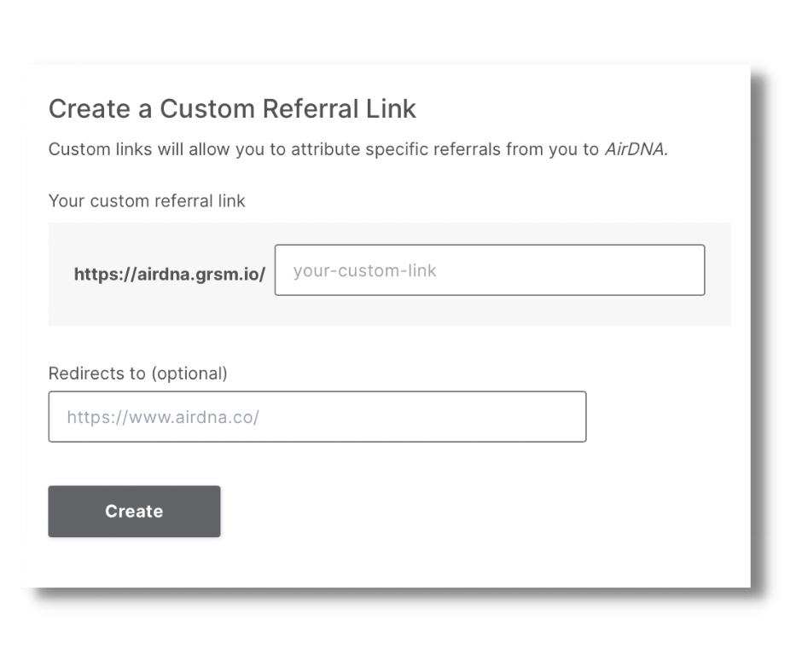Screen dimensions: 802x672
Task: Click the Create button
Action: tap(134, 511)
